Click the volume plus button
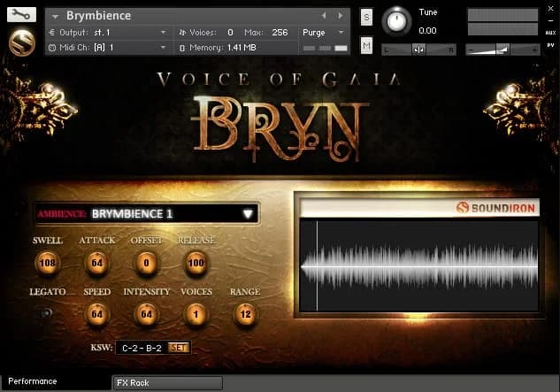560x392 pixels. click(534, 50)
